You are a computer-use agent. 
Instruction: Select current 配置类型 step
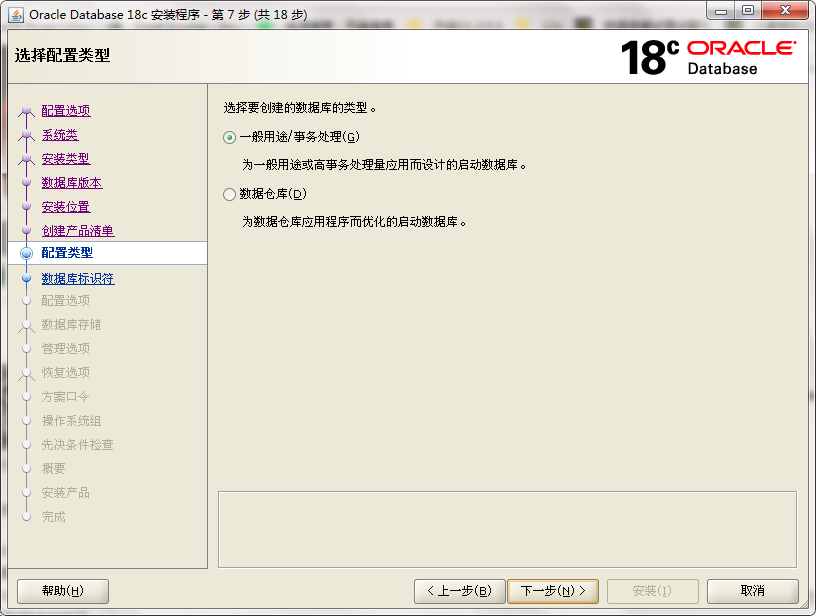(67, 253)
